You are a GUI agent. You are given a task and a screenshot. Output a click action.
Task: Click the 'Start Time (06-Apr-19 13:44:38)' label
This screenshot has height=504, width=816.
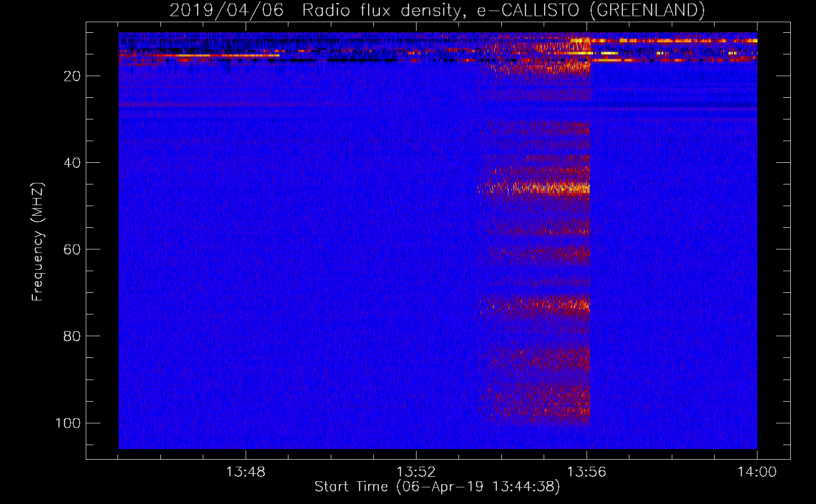(x=437, y=487)
